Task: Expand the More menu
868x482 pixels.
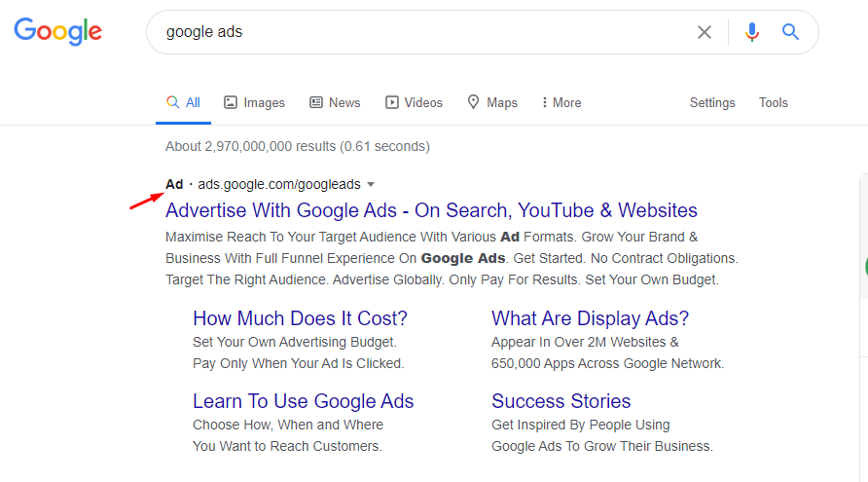Action: tap(561, 102)
